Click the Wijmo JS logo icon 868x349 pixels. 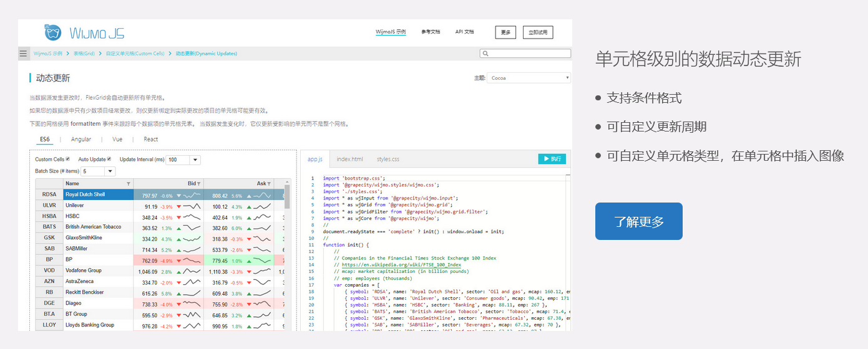click(53, 32)
